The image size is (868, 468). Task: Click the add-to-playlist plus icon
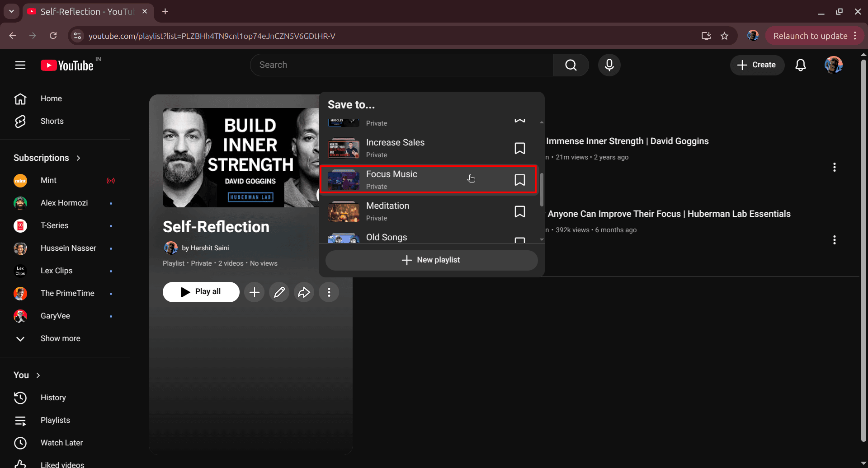tap(254, 292)
